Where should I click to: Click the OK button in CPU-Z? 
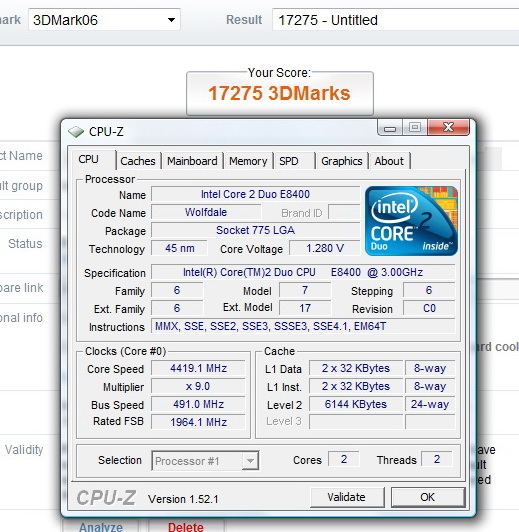click(x=427, y=497)
